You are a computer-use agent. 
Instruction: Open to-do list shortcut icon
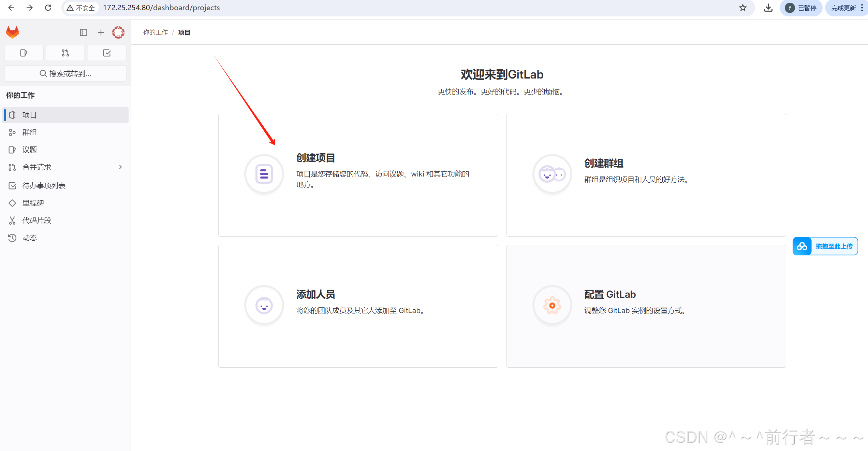click(x=107, y=53)
